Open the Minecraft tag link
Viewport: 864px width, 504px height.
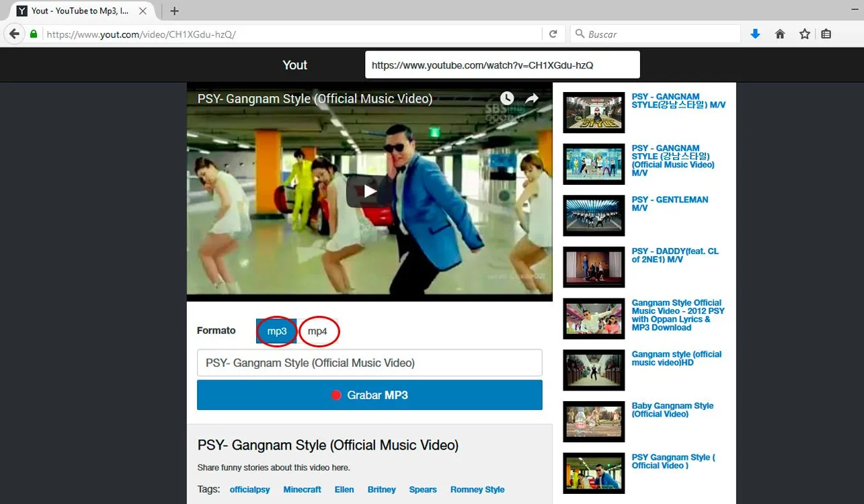coord(302,489)
